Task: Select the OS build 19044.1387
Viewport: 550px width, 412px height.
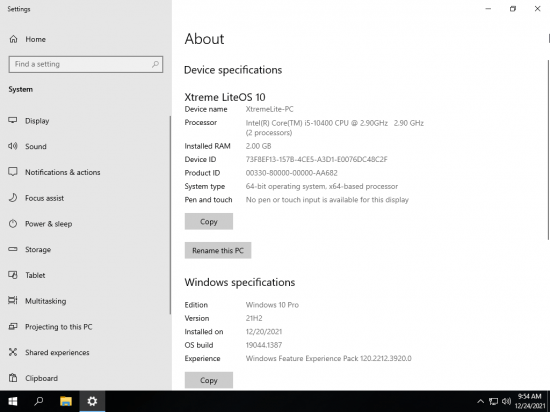Action: 264,345
